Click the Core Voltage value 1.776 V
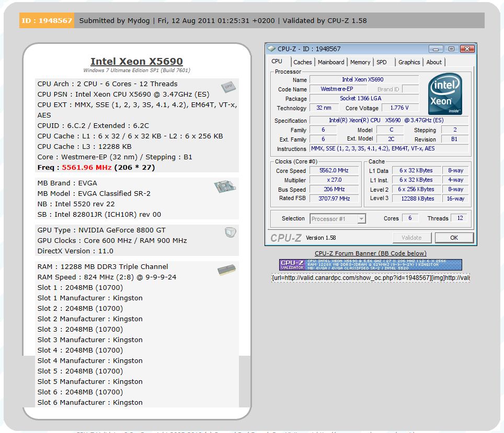 tap(399, 108)
